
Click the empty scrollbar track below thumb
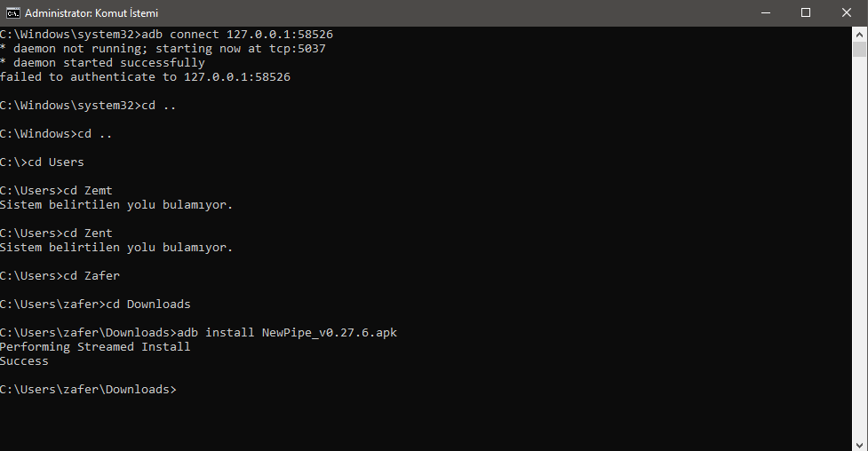tap(860, 247)
